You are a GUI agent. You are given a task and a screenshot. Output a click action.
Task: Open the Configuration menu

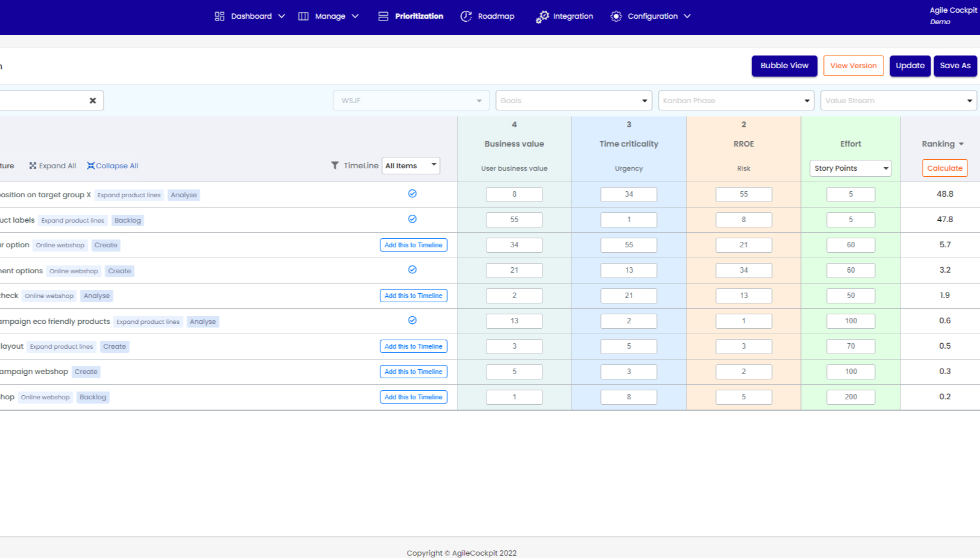[653, 16]
